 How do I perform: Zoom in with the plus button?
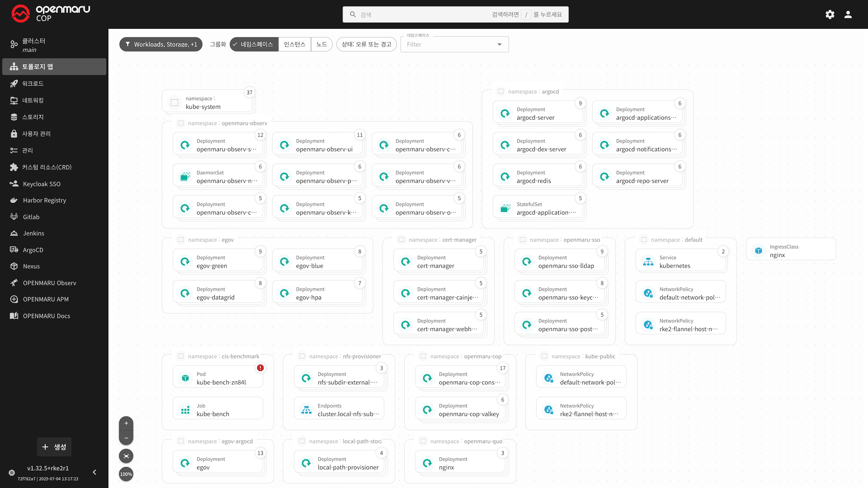point(126,423)
